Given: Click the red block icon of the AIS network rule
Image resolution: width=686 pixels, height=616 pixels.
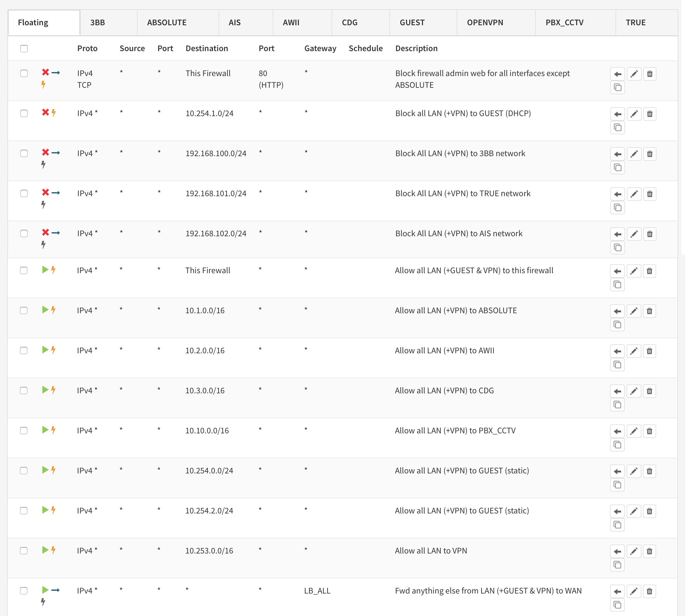Looking at the screenshot, I should coord(45,232).
